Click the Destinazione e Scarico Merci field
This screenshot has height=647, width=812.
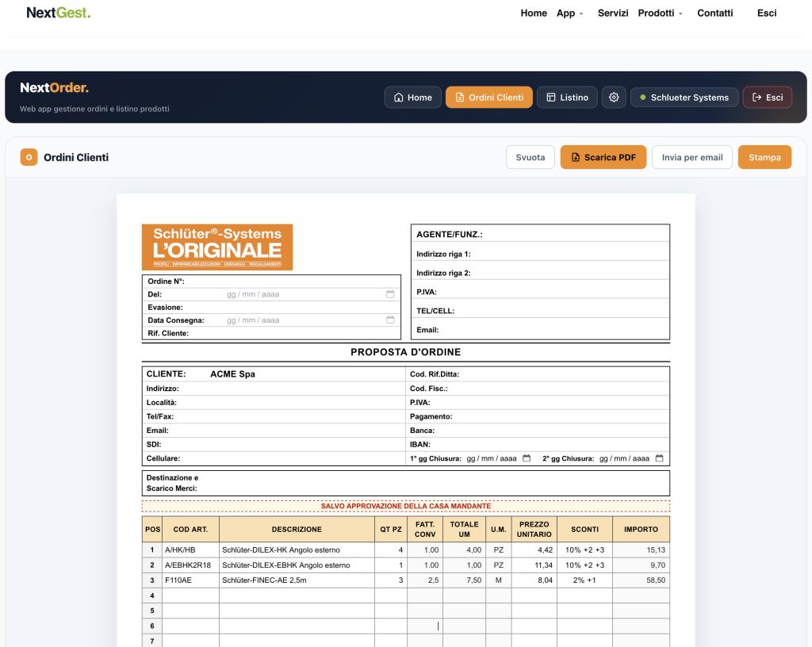pos(434,483)
